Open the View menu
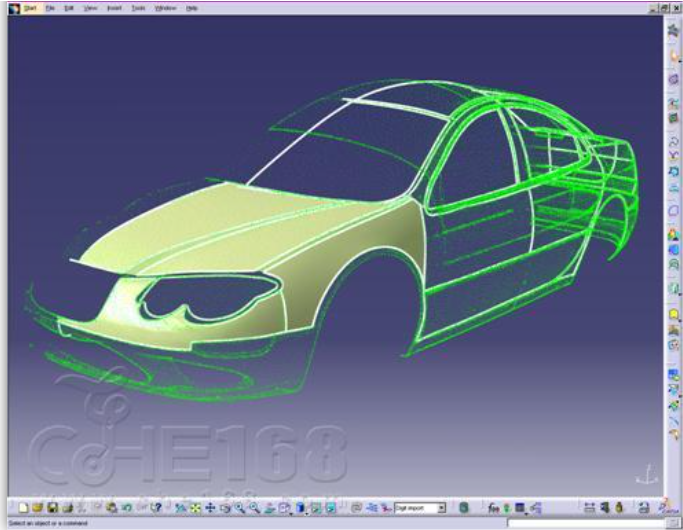 (91, 7)
